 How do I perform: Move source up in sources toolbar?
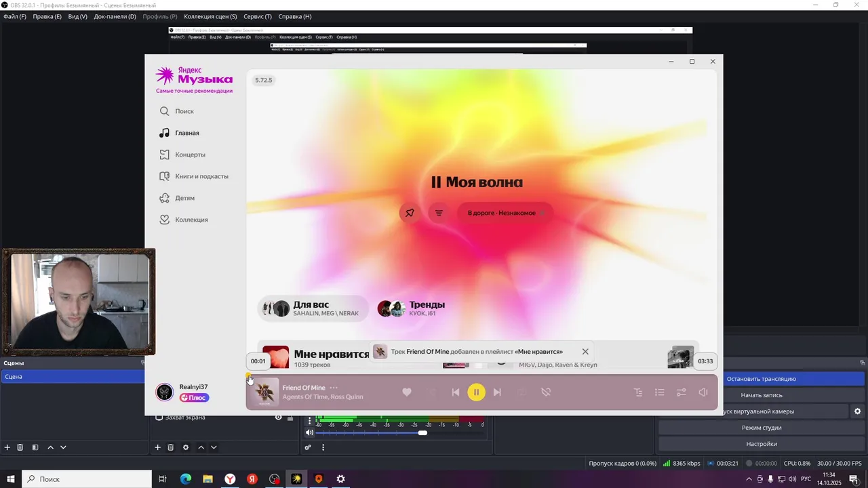[201, 447]
